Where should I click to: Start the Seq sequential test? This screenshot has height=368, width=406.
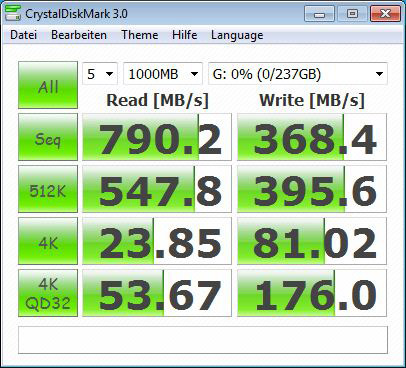pos(48,137)
